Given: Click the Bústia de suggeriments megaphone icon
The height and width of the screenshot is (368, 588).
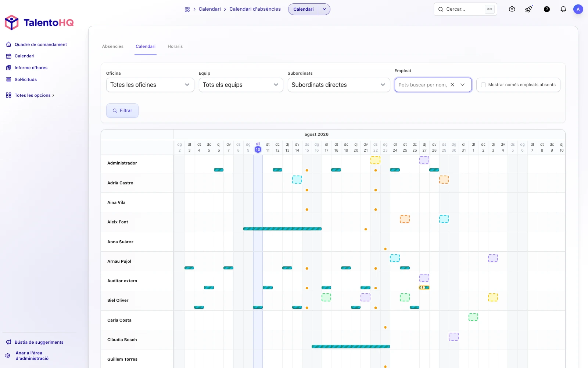Looking at the screenshot, I should pyautogui.click(x=8, y=342).
